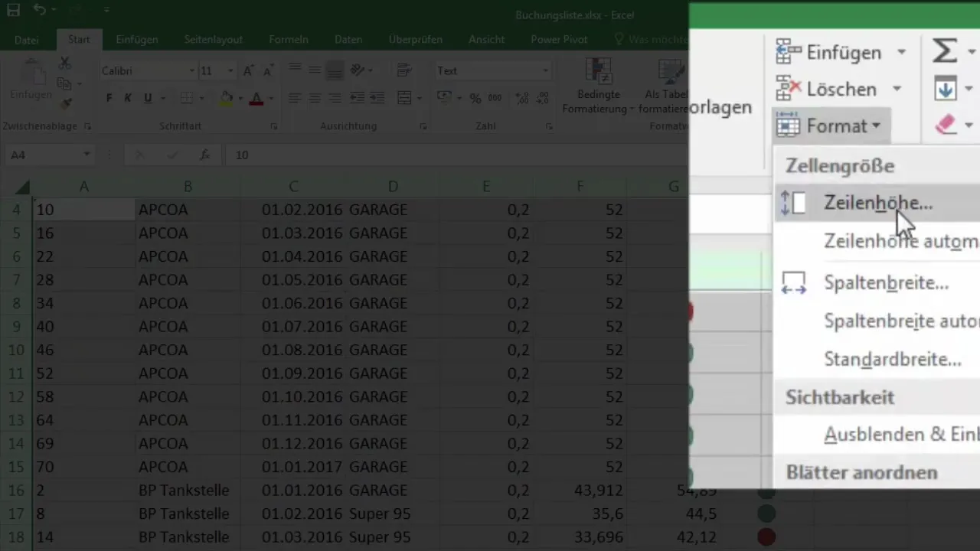Click the merge and center icon
Image resolution: width=980 pixels, height=551 pixels.
click(403, 98)
